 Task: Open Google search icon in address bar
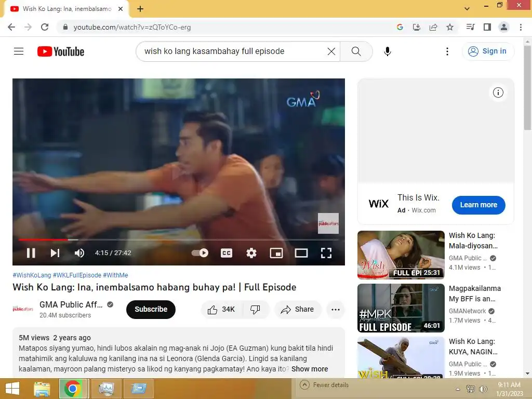(x=400, y=27)
